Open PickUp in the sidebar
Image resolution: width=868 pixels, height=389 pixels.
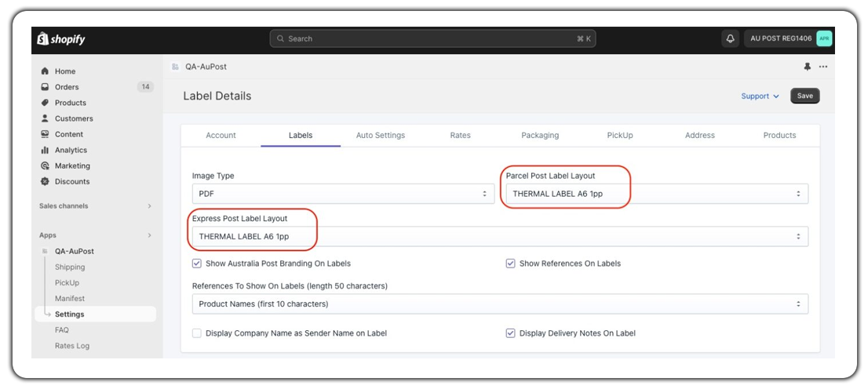click(x=67, y=283)
